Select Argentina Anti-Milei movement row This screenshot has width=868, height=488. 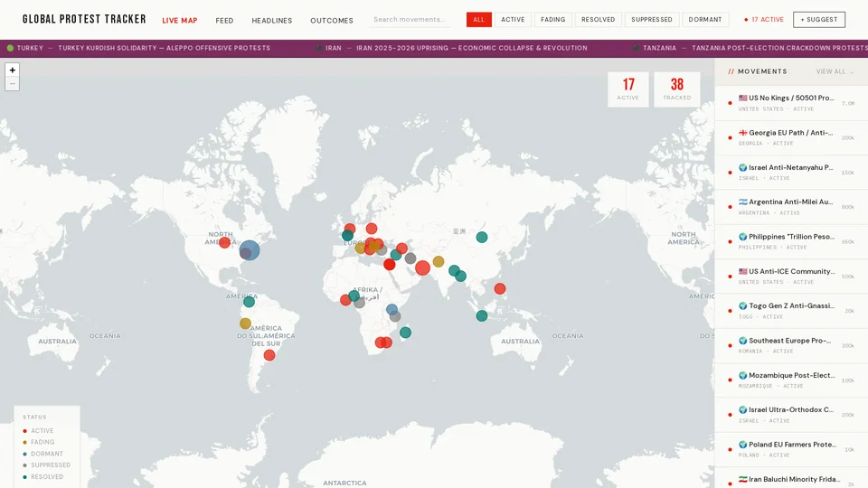[791, 207]
